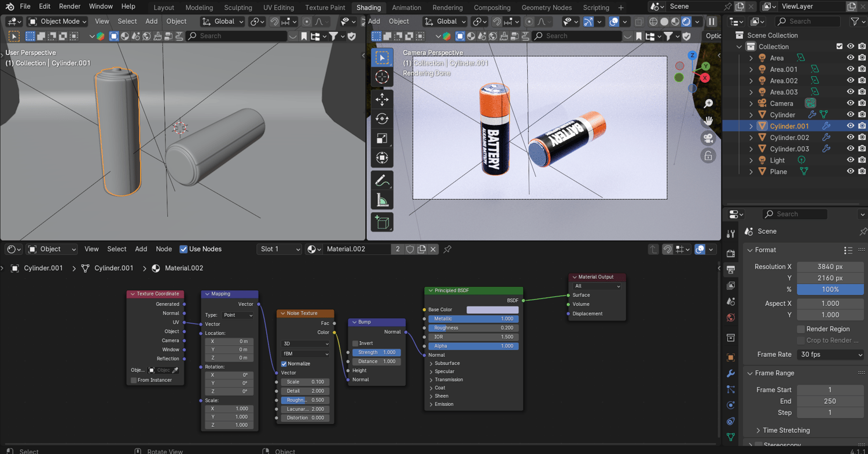
Task: Toggle camera view icon in viewport
Action: click(x=708, y=139)
